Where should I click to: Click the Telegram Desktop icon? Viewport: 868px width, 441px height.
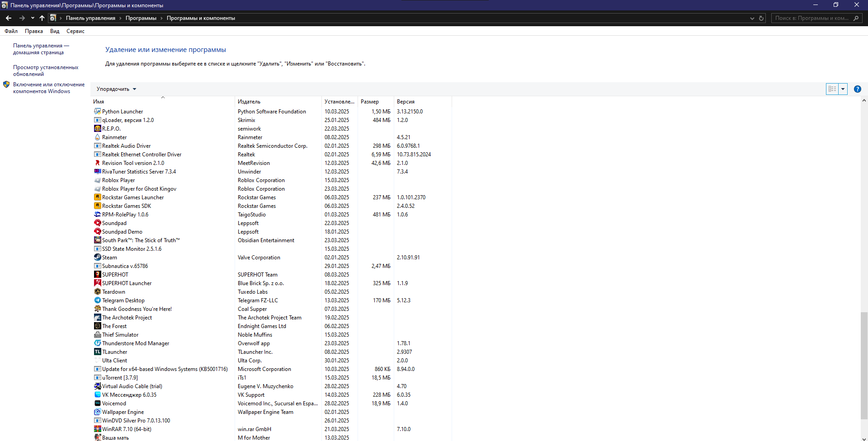pos(97,300)
